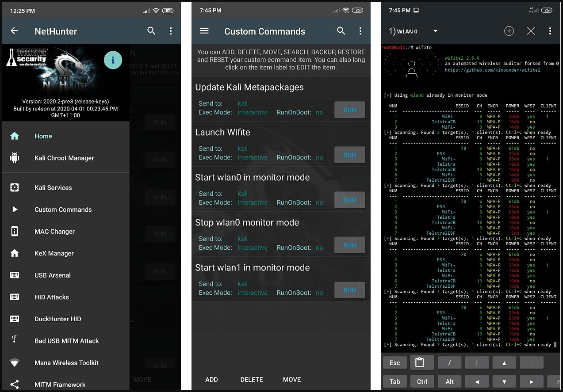563x392 pixels.
Task: Tap the right arrow key
Action: click(532, 381)
